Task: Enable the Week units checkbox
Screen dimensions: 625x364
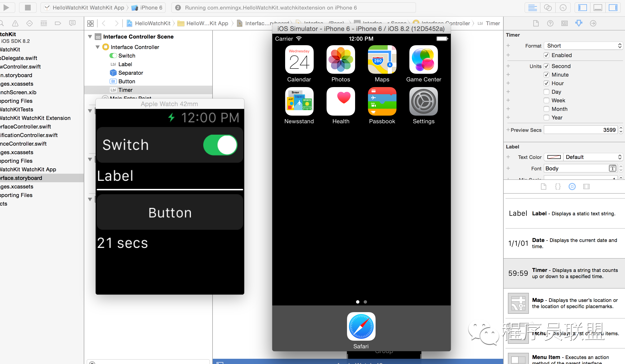Action: pyautogui.click(x=546, y=100)
